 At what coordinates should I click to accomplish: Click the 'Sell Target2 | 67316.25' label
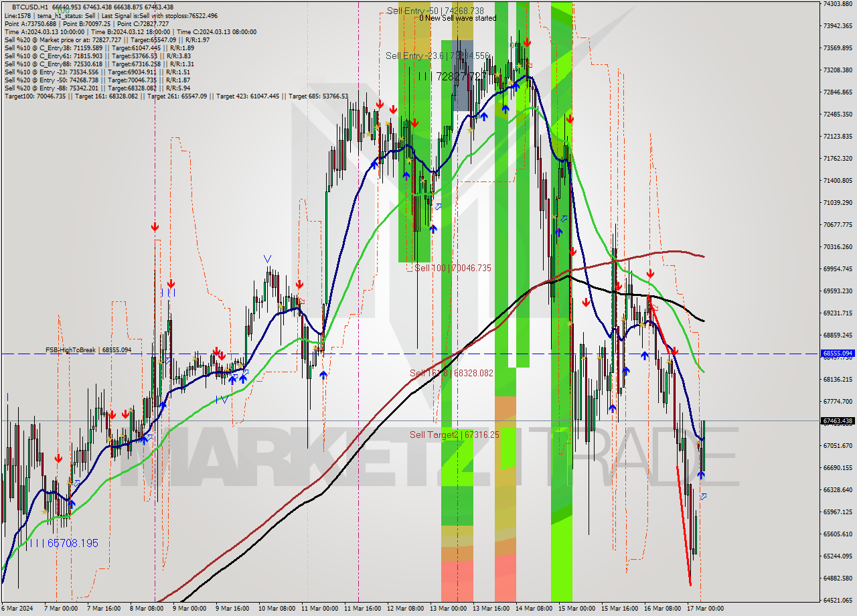point(455,435)
